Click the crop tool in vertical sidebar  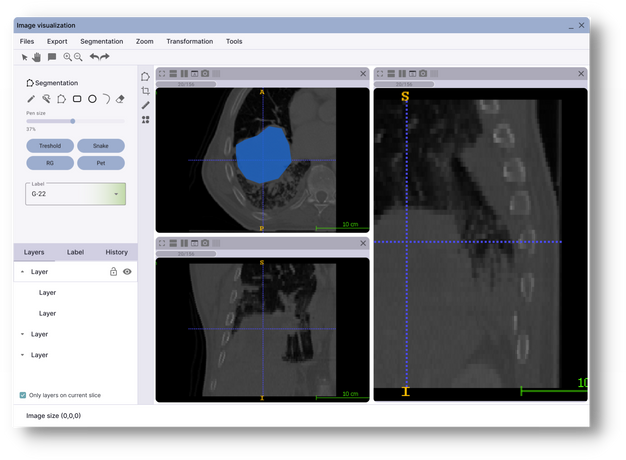click(146, 91)
